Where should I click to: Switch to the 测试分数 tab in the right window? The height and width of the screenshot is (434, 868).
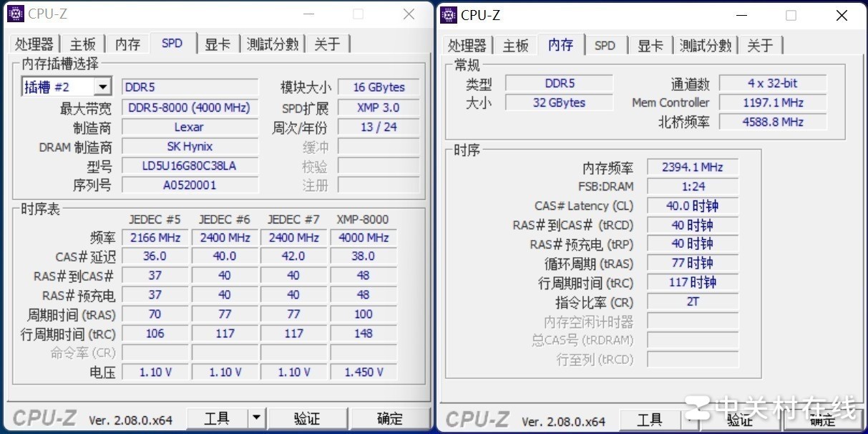coord(706,46)
